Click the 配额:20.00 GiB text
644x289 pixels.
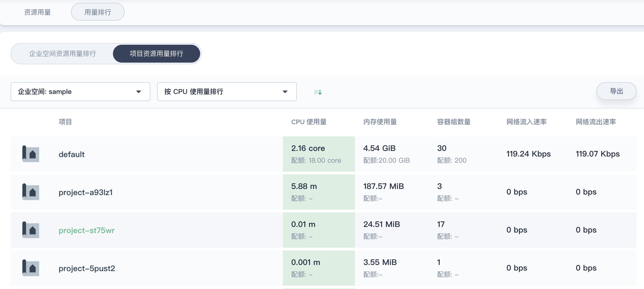pos(387,160)
